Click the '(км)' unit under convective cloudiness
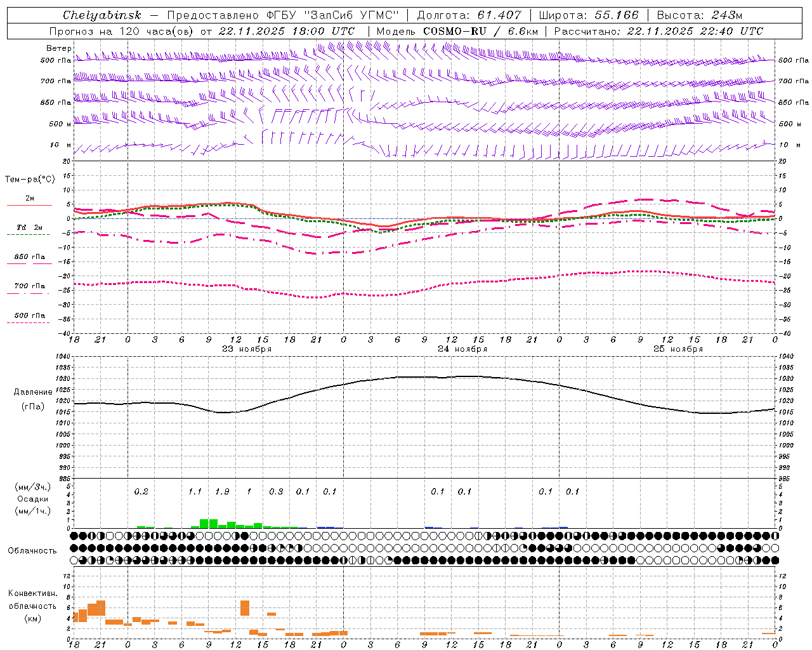This screenshot has height=650, width=812. (x=33, y=618)
